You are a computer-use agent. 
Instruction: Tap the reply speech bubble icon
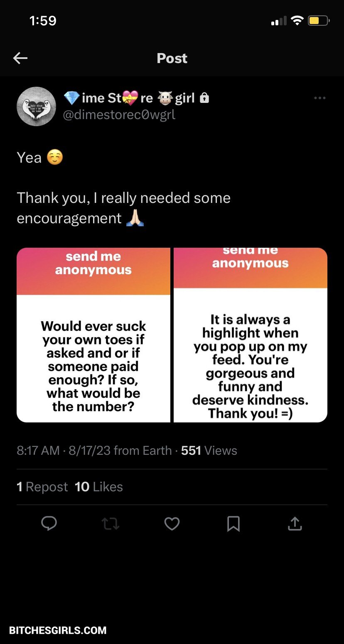[49, 524]
